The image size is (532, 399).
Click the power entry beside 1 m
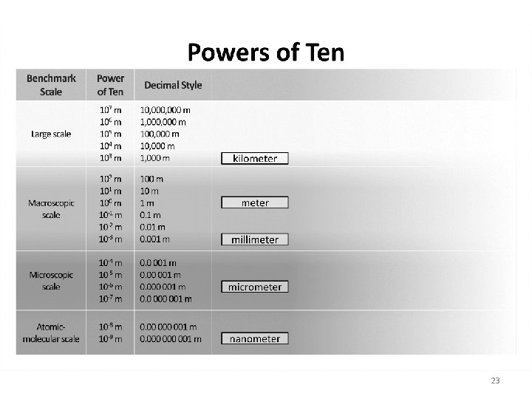point(110,203)
